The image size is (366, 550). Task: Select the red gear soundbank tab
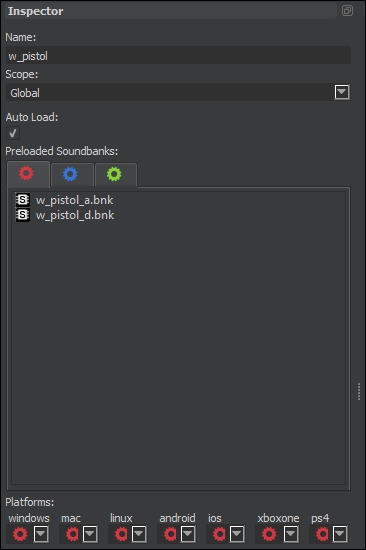tap(27, 173)
